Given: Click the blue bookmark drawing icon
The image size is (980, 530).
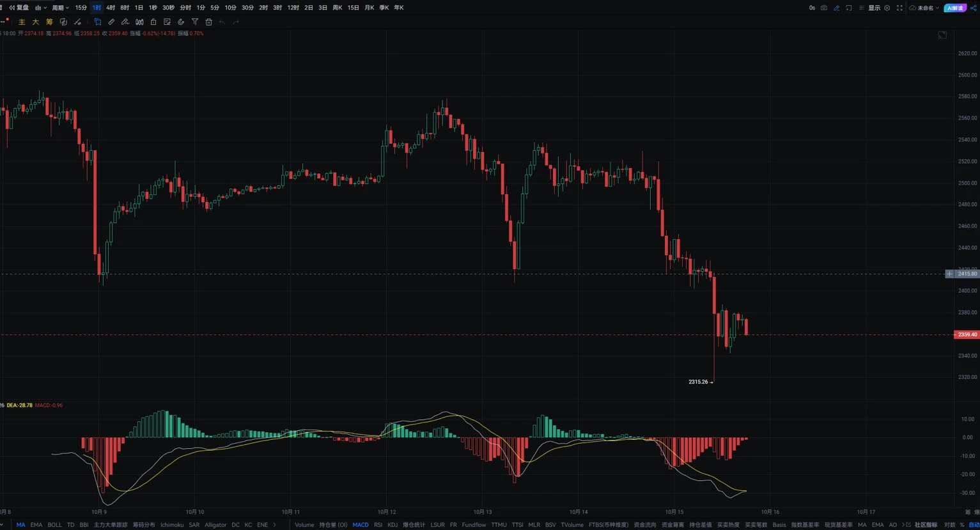Looking at the screenshot, I should (x=98, y=22).
